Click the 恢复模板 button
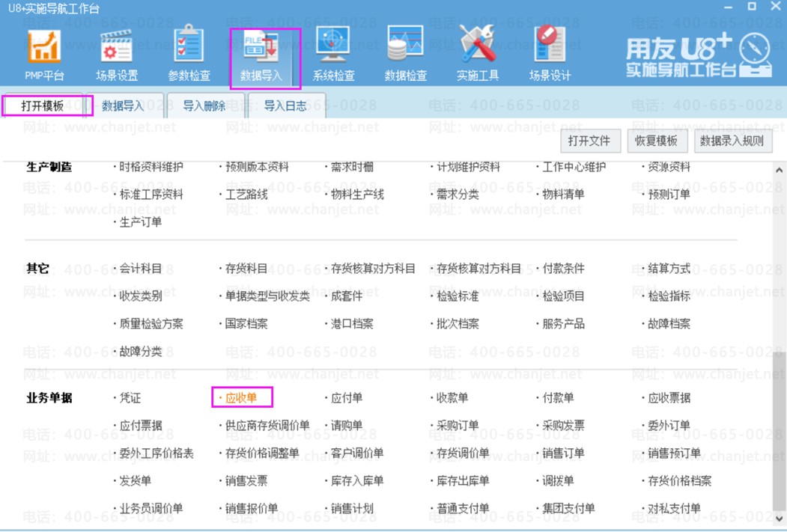The height and width of the screenshot is (532, 787). pyautogui.click(x=657, y=141)
